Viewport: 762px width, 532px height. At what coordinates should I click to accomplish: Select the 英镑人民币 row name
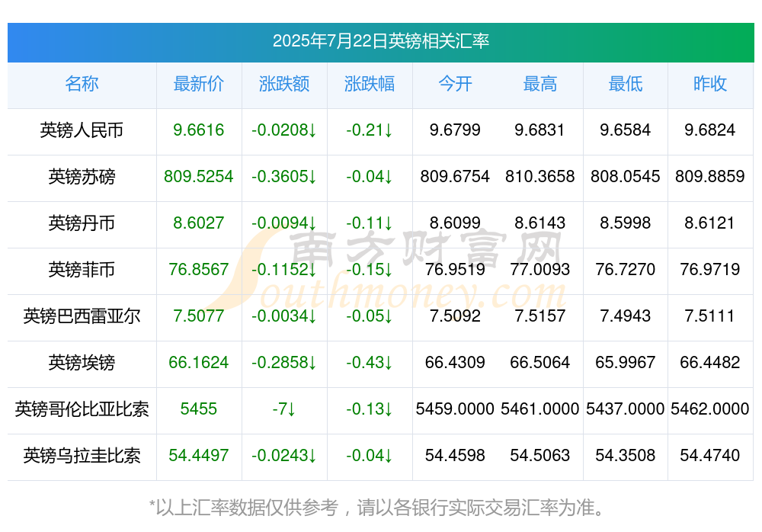click(82, 130)
